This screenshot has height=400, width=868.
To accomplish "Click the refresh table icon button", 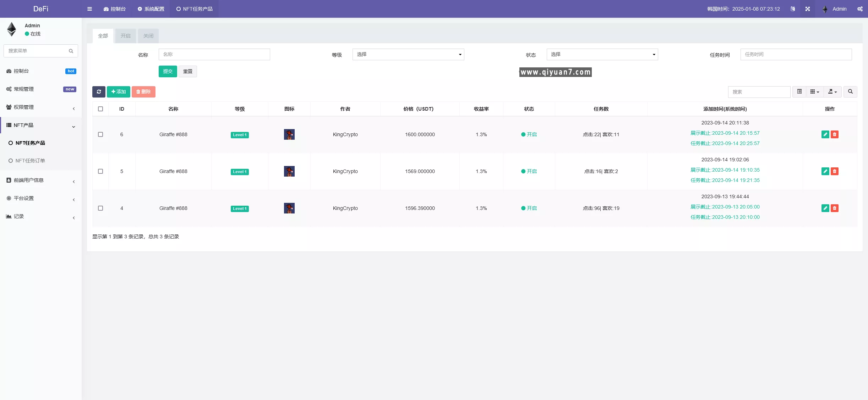I will [99, 92].
